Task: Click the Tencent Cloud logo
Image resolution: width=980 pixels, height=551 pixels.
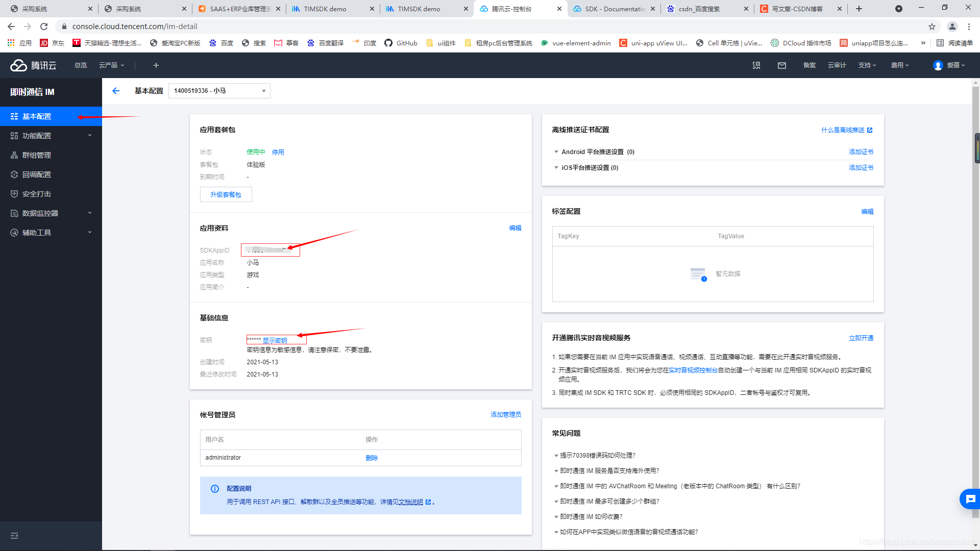Action: pyautogui.click(x=34, y=65)
